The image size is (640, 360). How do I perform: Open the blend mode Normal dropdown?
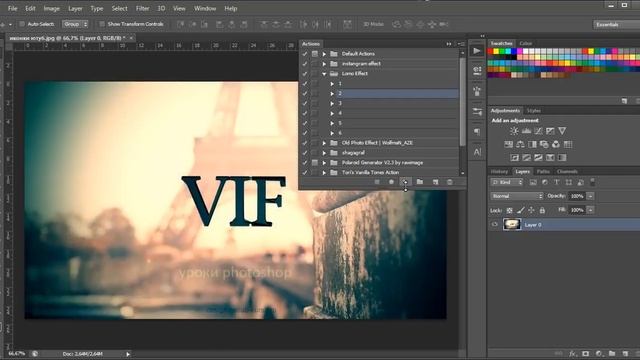point(517,196)
